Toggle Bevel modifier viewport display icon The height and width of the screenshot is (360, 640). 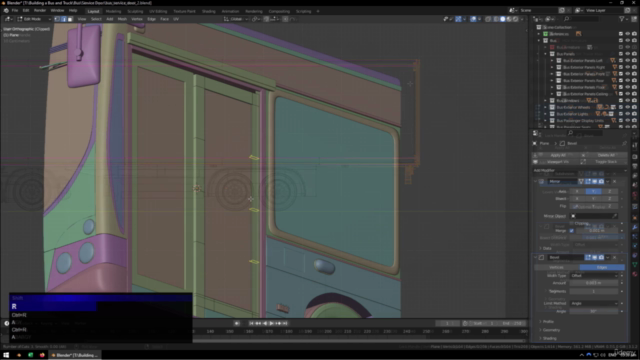coord(595,258)
